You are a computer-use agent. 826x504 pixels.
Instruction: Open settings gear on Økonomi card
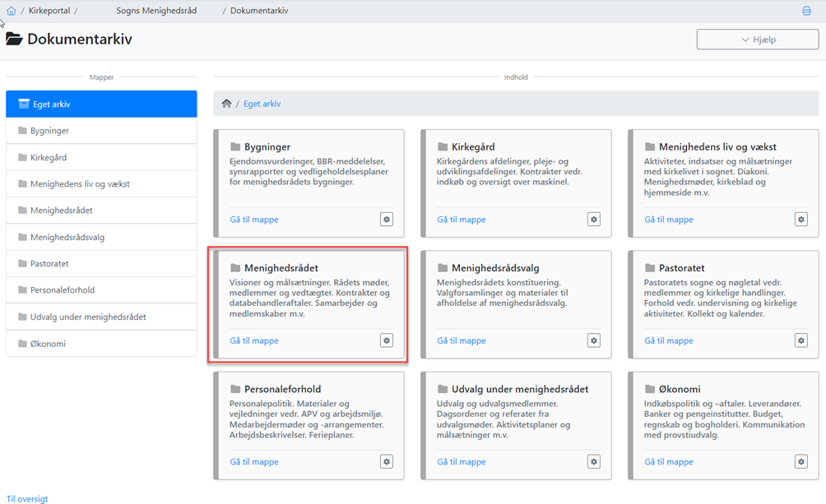point(801,461)
